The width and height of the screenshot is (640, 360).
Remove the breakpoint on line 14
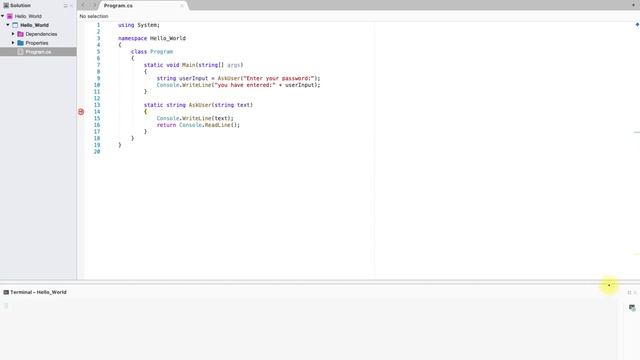81,111
